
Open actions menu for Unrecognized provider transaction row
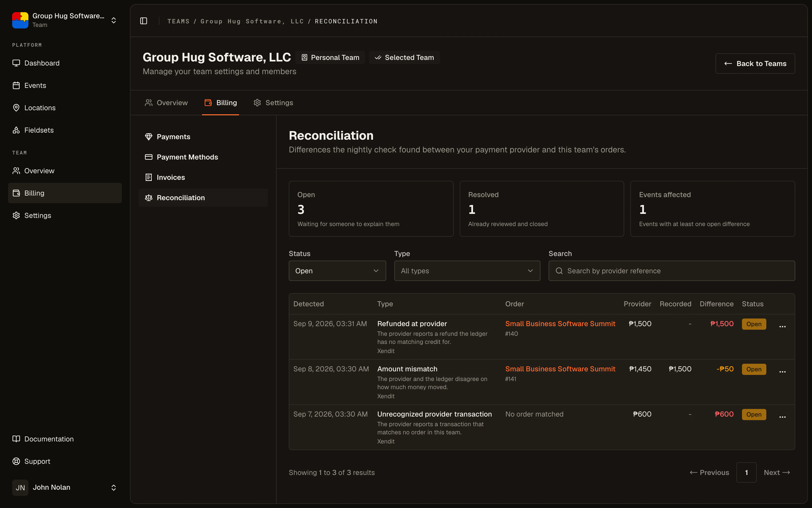coord(783,417)
